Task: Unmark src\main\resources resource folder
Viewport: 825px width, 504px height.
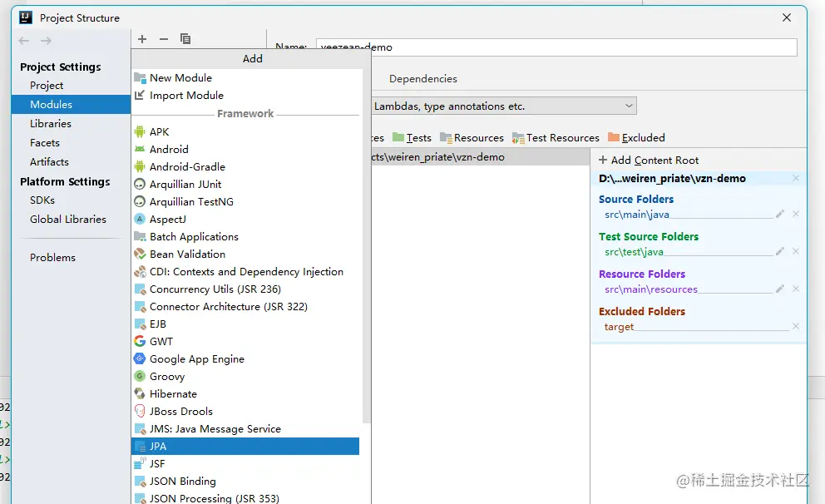Action: [x=796, y=289]
